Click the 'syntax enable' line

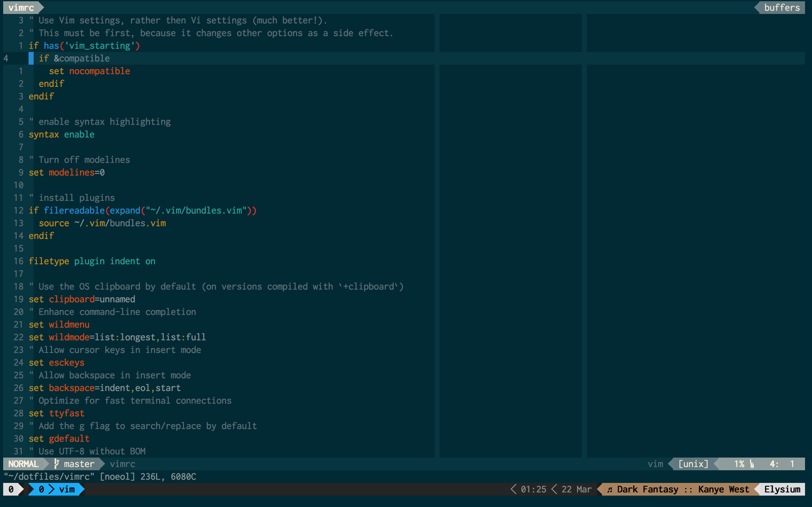click(62, 134)
